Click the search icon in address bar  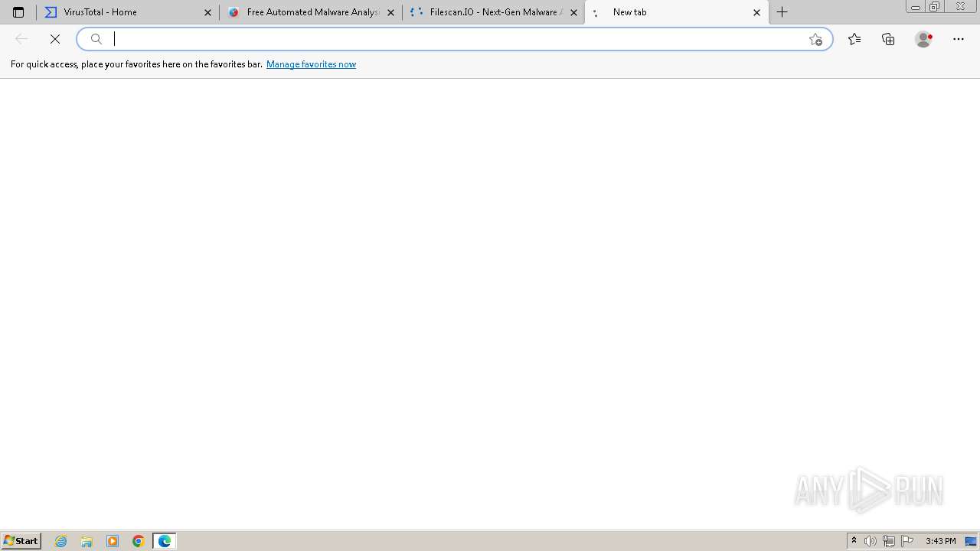tap(96, 39)
